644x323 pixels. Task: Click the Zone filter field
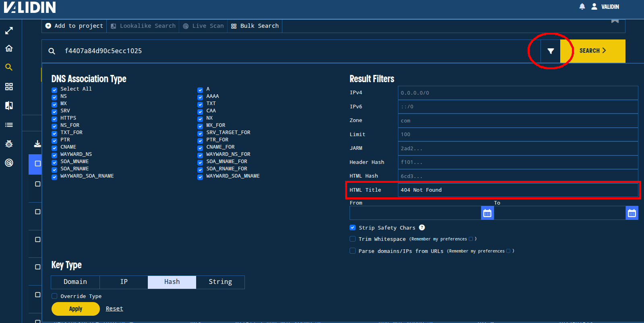[x=518, y=120]
